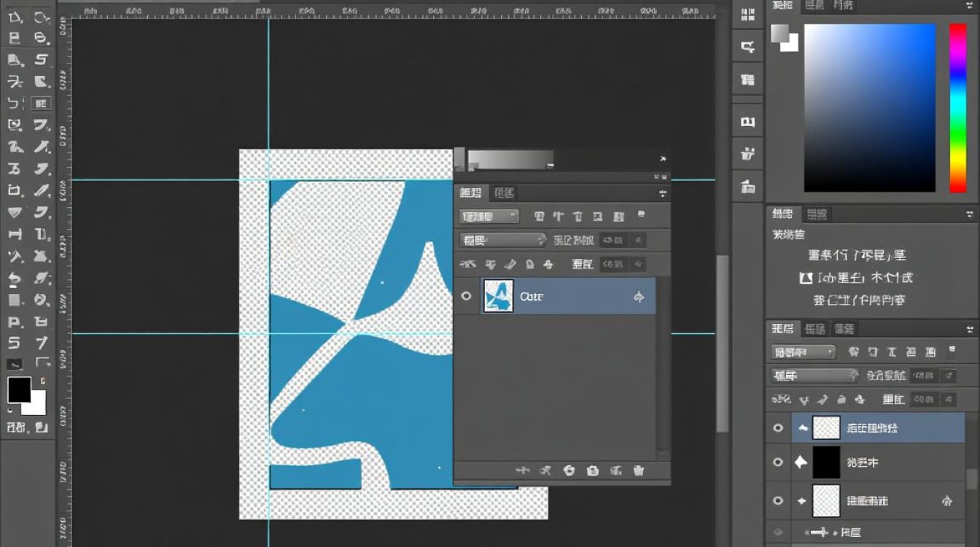Screen dimensions: 980x547
Task: Open the floating layers panel flyout menu
Action: tap(662, 193)
